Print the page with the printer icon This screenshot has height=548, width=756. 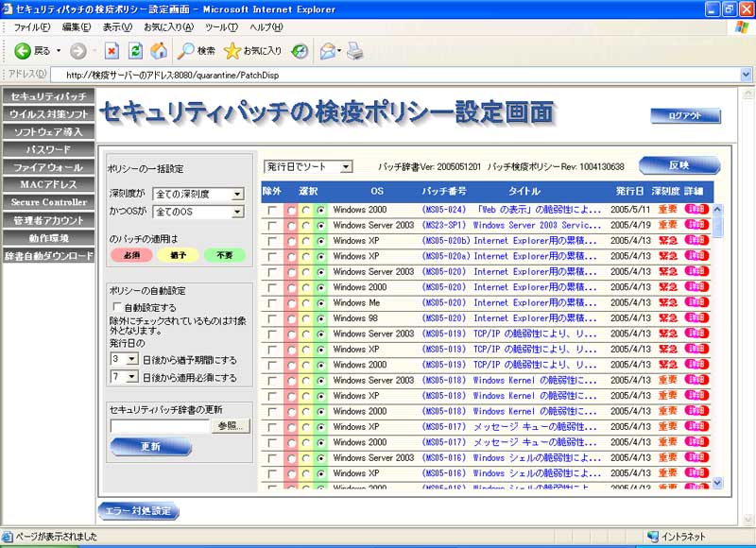pos(355,51)
